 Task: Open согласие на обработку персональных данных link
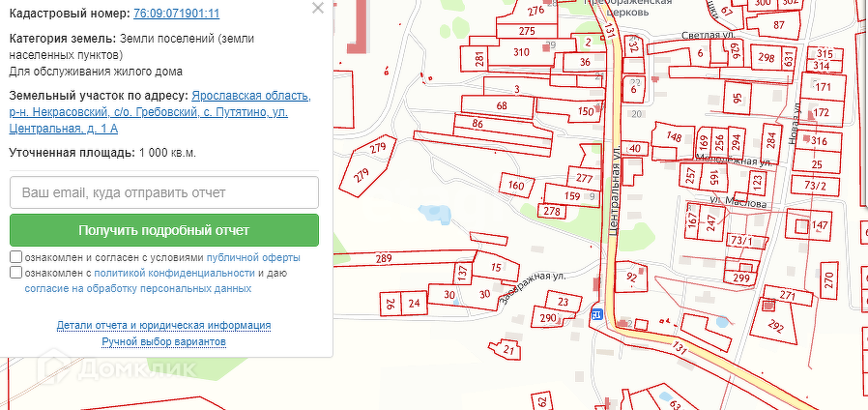(x=138, y=289)
